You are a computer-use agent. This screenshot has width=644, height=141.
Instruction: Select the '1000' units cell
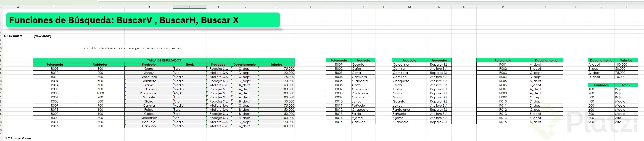tap(100, 93)
